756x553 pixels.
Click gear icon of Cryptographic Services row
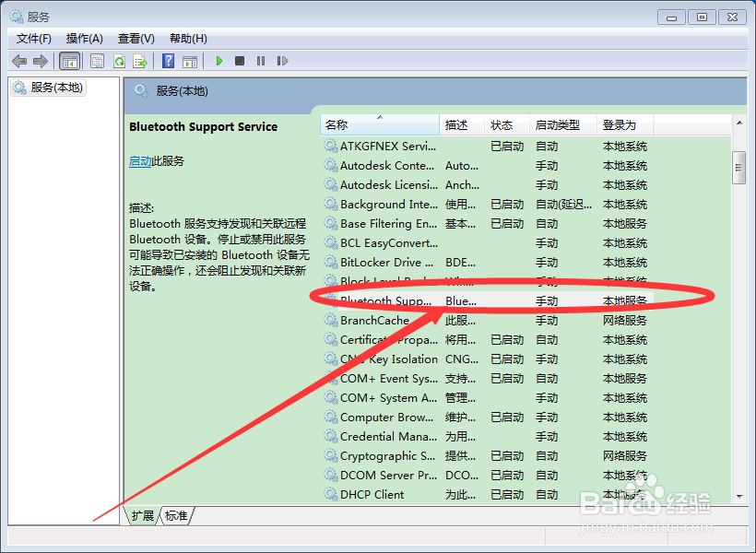331,455
